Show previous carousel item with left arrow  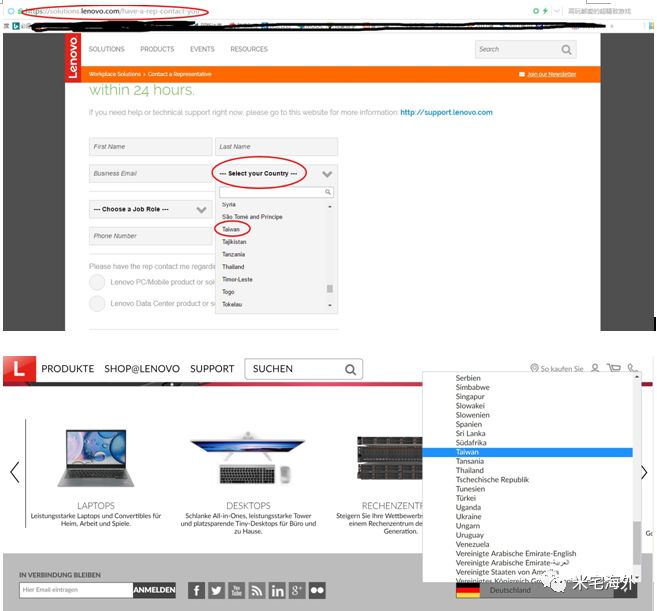click(15, 472)
